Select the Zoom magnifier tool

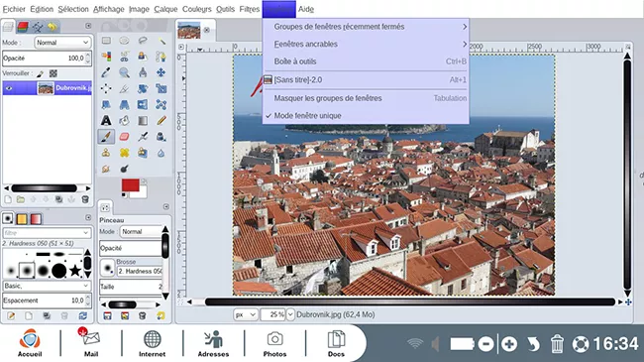coord(124,72)
